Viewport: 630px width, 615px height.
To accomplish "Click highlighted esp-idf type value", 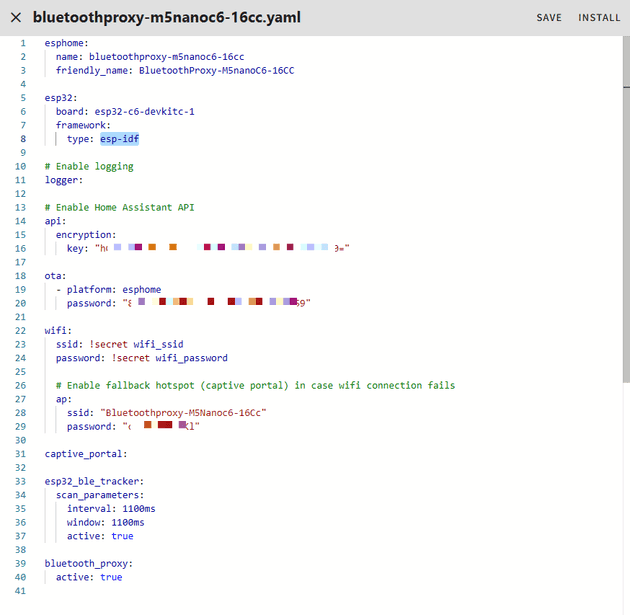I will pos(119,139).
